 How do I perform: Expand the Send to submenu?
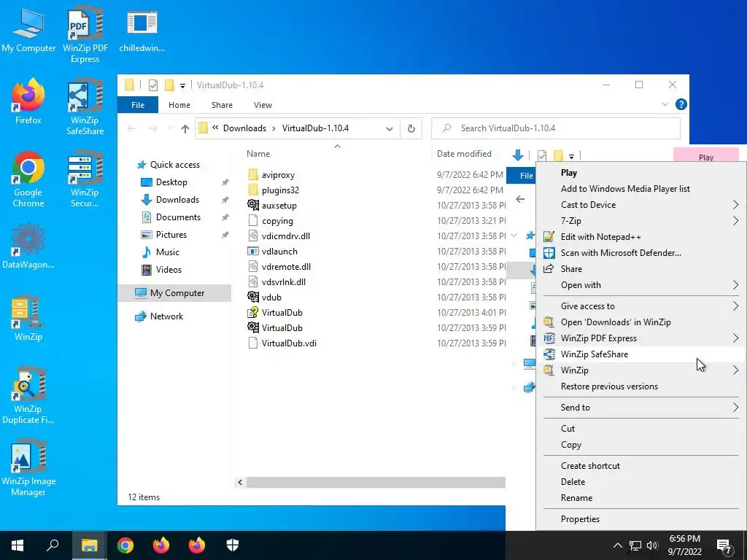[x=641, y=408]
